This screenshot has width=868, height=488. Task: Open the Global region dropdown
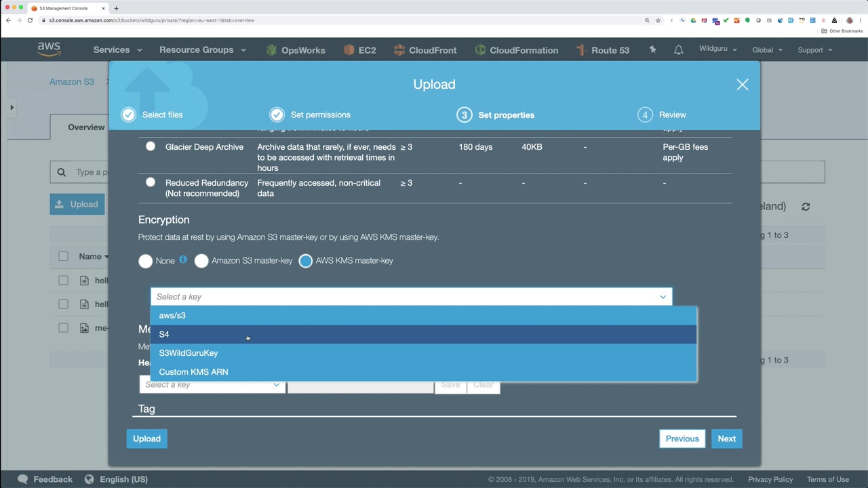click(x=768, y=49)
